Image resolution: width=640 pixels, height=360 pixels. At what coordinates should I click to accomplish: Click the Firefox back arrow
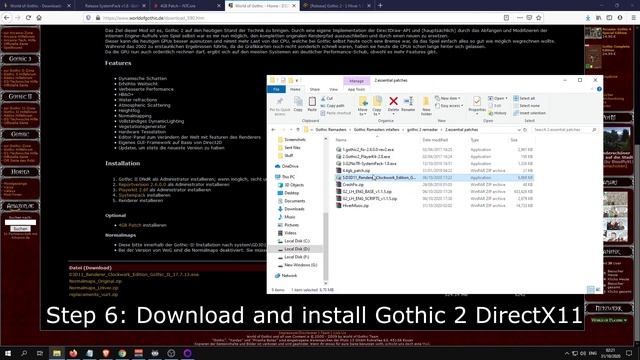[7, 18]
